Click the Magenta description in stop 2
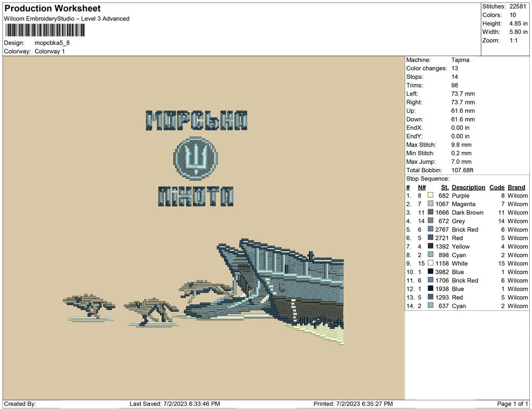 tap(463, 204)
